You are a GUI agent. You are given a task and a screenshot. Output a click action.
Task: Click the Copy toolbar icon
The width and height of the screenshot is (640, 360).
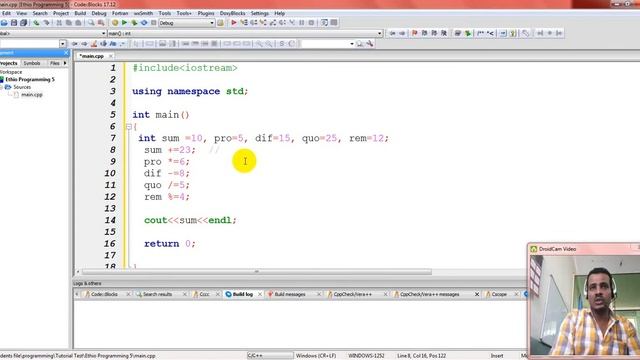69,23
